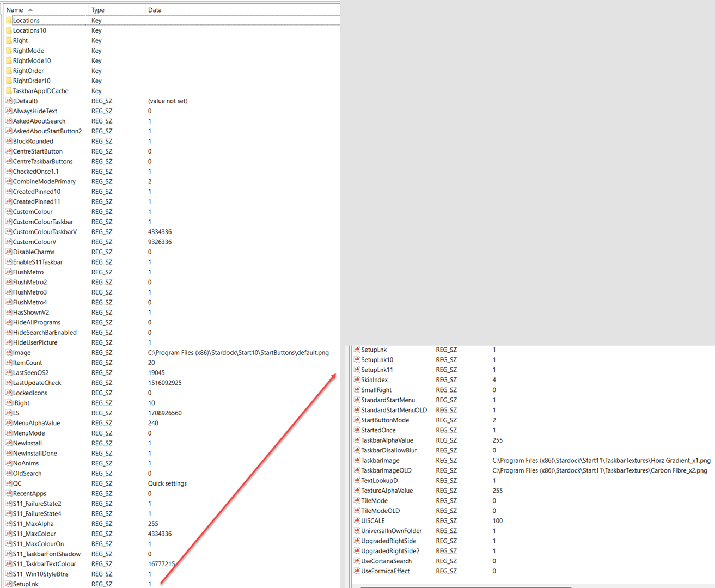Select the RecentApps value name
Screen dimensions: 715x588
point(30,494)
